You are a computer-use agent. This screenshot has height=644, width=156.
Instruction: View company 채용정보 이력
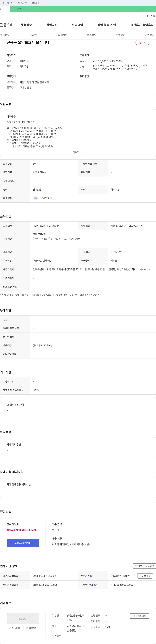(x=139, y=616)
